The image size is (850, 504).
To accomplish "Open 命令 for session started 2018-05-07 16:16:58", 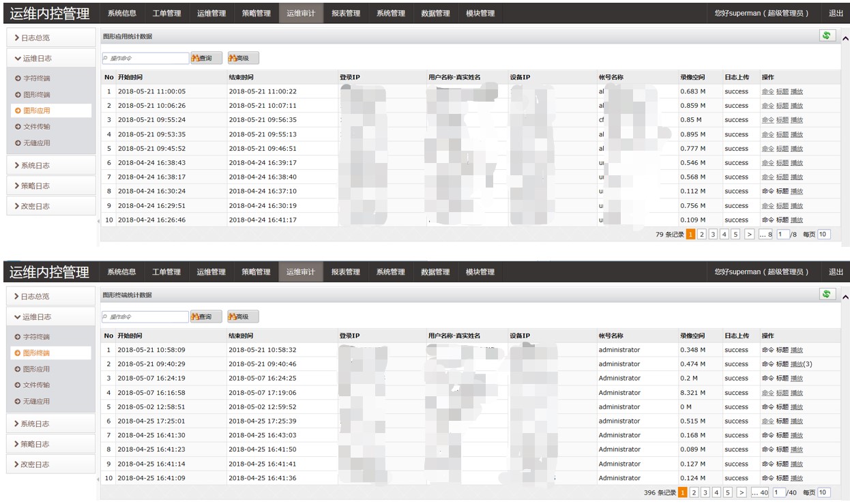I will pyautogui.click(x=767, y=393).
